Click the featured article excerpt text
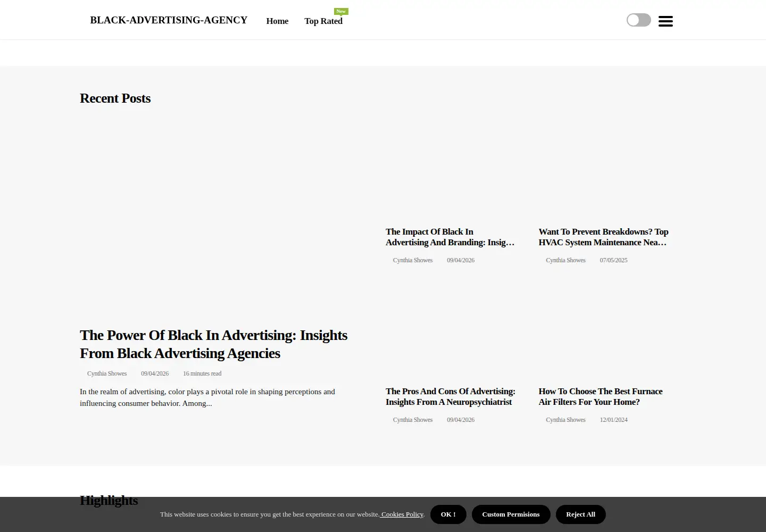Screen dimensions: 766x532 coord(207,397)
